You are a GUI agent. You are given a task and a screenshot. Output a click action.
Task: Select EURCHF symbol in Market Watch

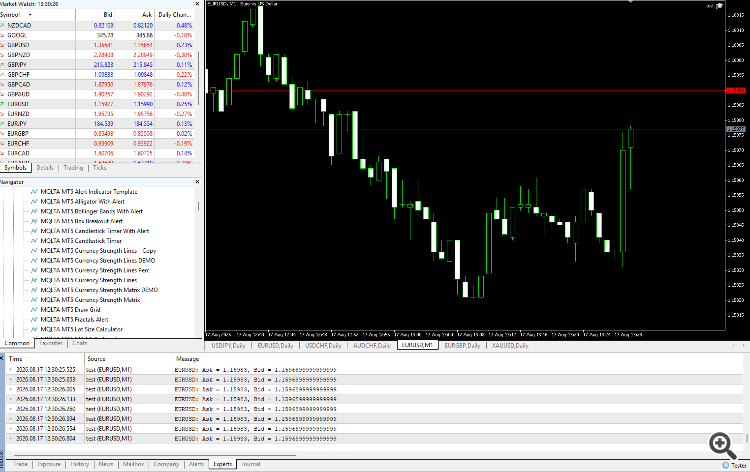pos(18,143)
